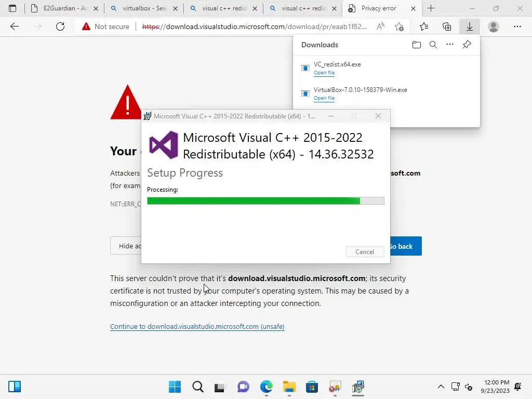The width and height of the screenshot is (532, 399).
Task: Open the notification tray icon
Action: tap(518, 387)
